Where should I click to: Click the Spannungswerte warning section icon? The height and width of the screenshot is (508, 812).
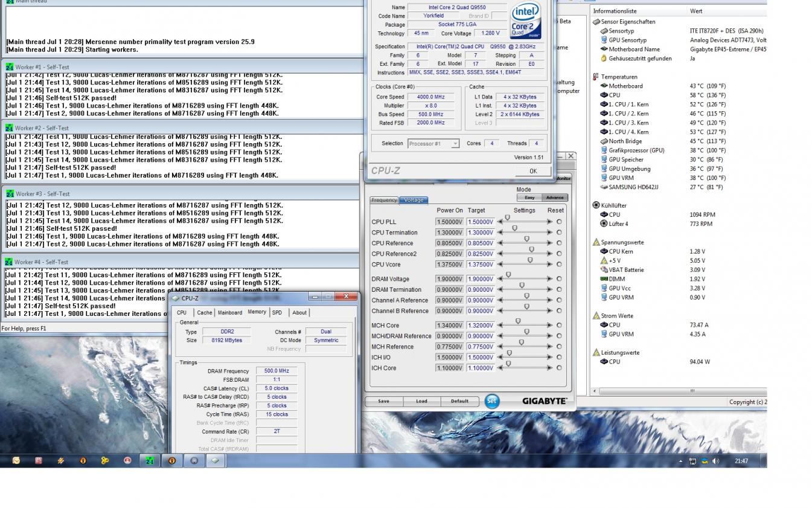(596, 242)
